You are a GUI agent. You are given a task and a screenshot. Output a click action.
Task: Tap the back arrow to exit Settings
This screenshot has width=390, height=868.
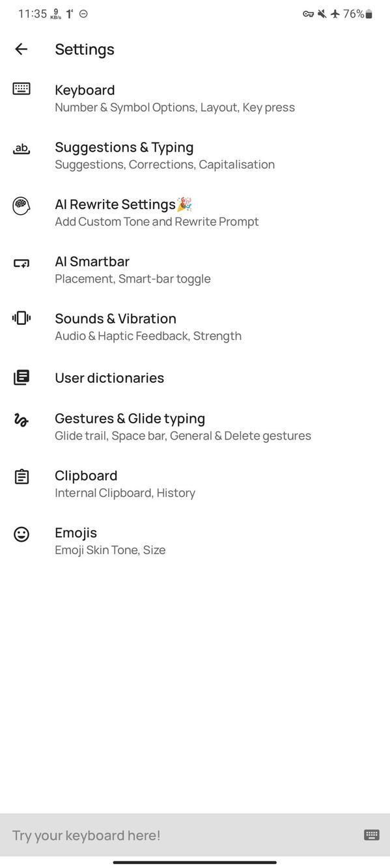click(x=21, y=49)
